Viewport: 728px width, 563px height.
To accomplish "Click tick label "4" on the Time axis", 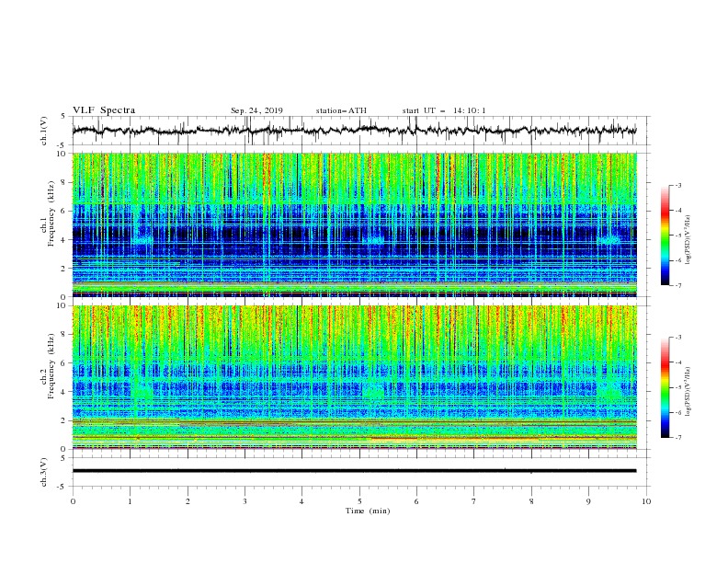I will click(301, 501).
